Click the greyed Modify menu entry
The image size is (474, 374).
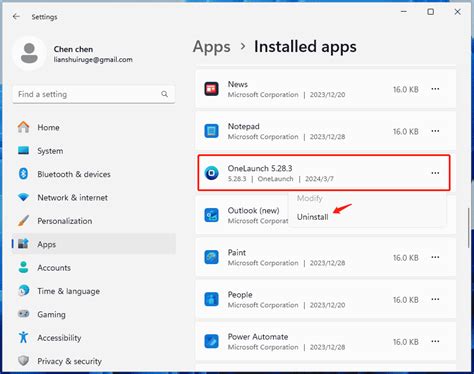click(310, 198)
